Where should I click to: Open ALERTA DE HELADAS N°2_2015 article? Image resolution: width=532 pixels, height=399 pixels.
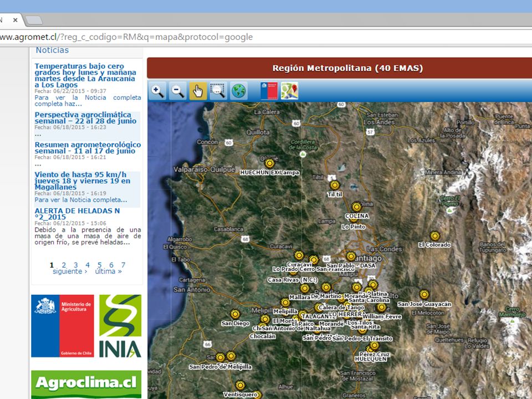(77, 214)
